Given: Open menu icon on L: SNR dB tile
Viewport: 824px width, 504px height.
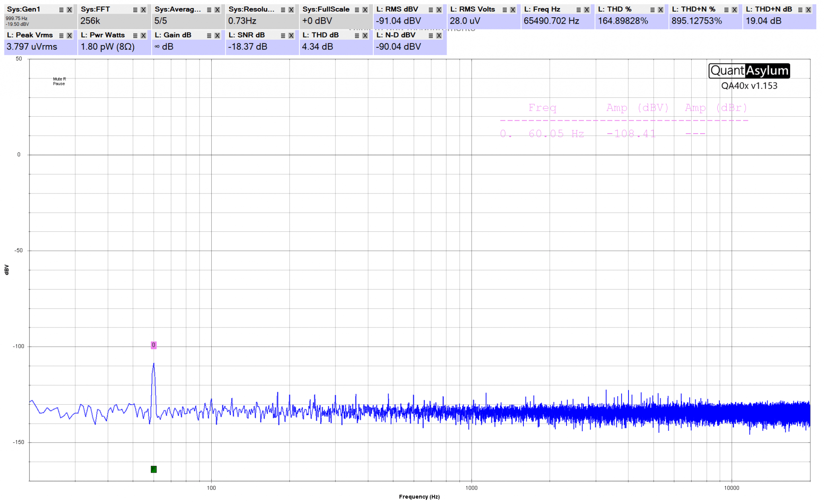Looking at the screenshot, I should tap(283, 35).
